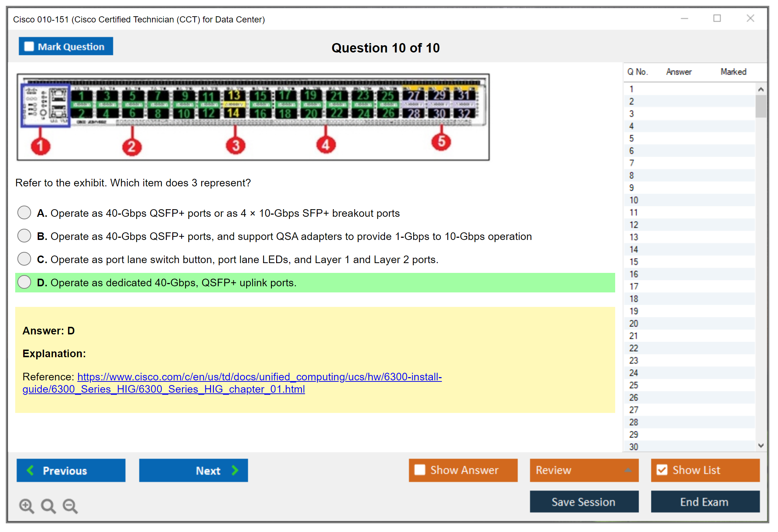Click red callout marker 3 in exhibit
The width and height of the screenshot is (778, 532).
pyautogui.click(x=236, y=145)
